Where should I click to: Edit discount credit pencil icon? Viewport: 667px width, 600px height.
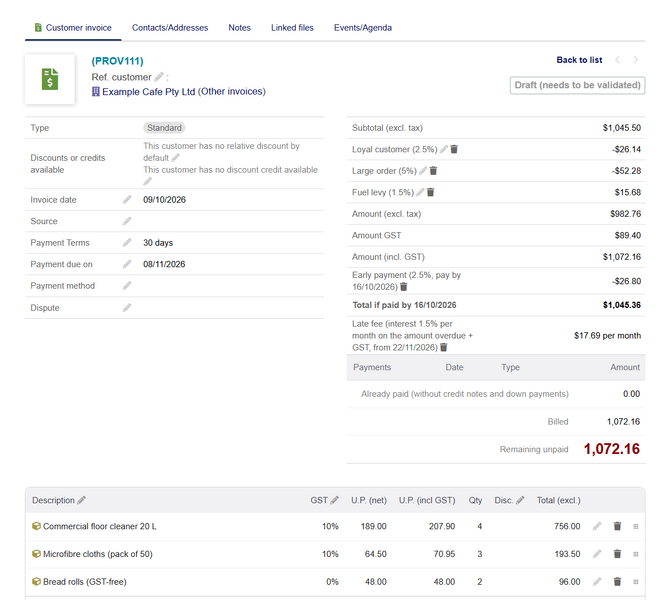[x=148, y=182]
